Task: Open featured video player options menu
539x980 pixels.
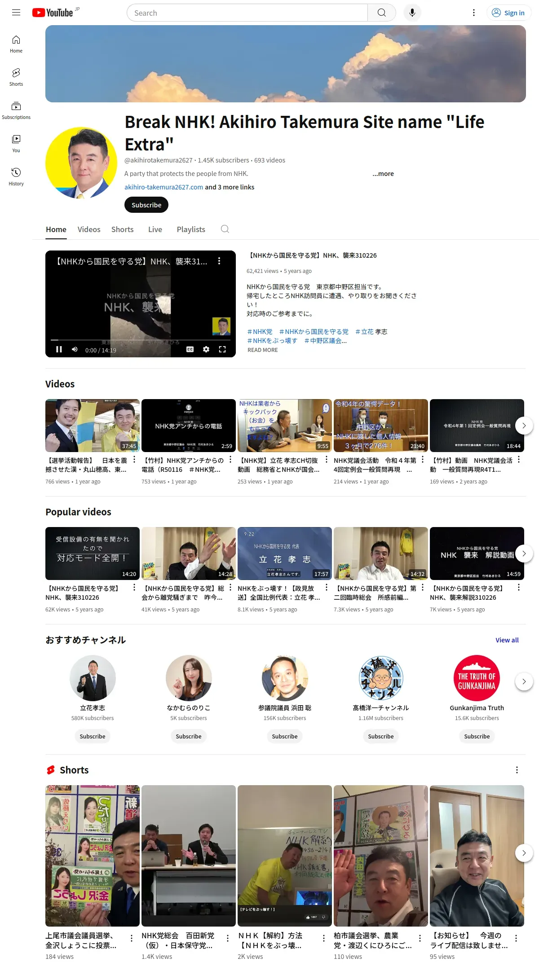Action: click(x=219, y=261)
